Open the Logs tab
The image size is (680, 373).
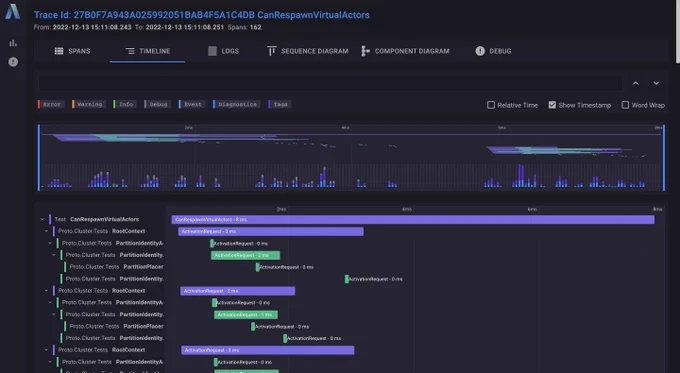pyautogui.click(x=223, y=51)
